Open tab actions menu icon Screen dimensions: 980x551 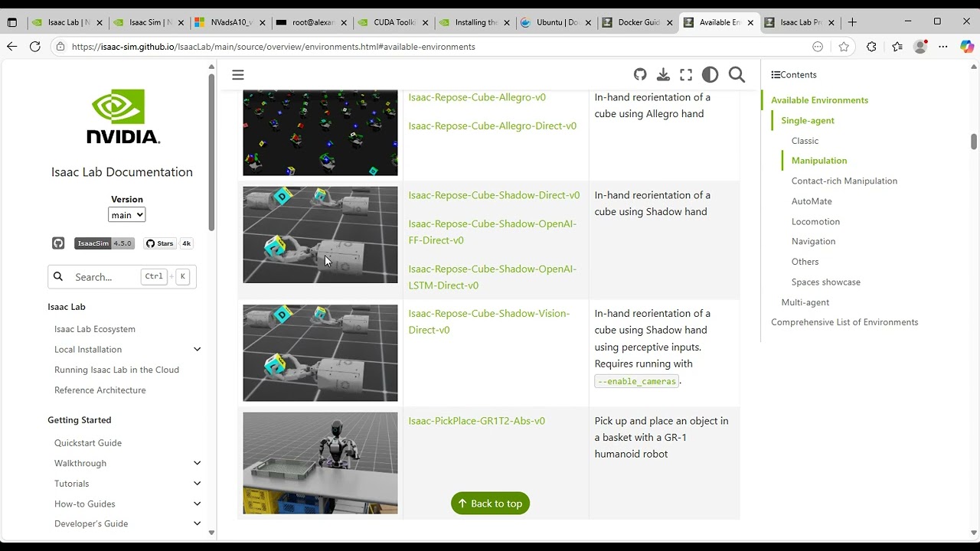[x=11, y=22]
